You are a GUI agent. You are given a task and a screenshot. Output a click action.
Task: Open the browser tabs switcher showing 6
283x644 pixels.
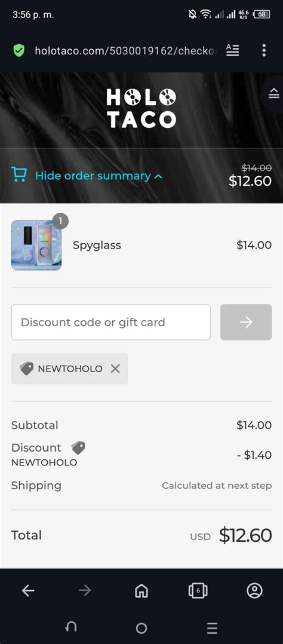tap(198, 591)
